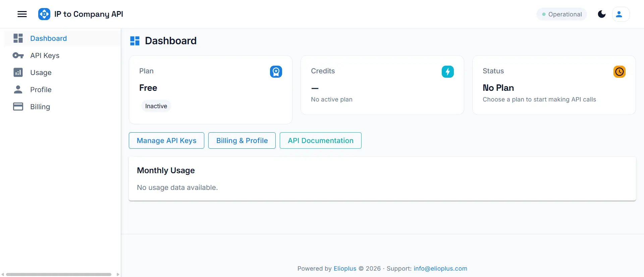Open the hamburger navigation menu
The width and height of the screenshot is (644, 277).
[x=22, y=14]
